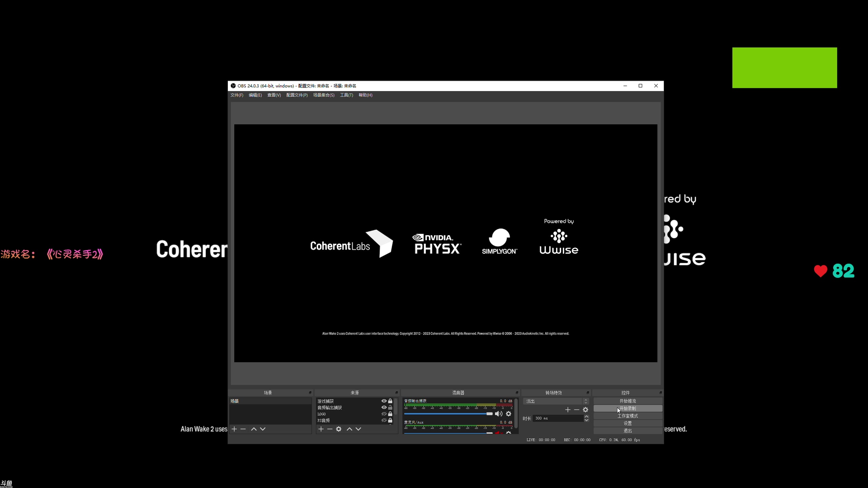Select the 音频输出捕获 source row
This screenshot has height=488, width=868.
pyautogui.click(x=355, y=407)
